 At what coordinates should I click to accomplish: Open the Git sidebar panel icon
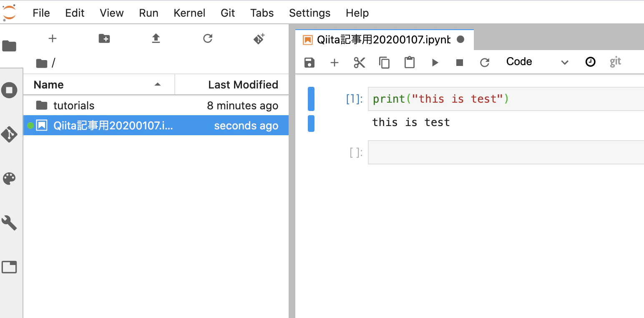pyautogui.click(x=9, y=134)
